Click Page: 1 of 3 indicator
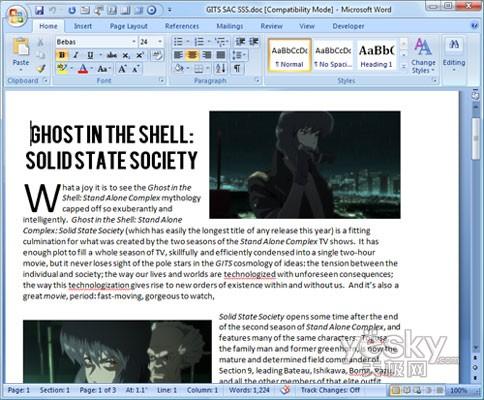The width and height of the screenshot is (484, 400). pyautogui.click(x=98, y=390)
